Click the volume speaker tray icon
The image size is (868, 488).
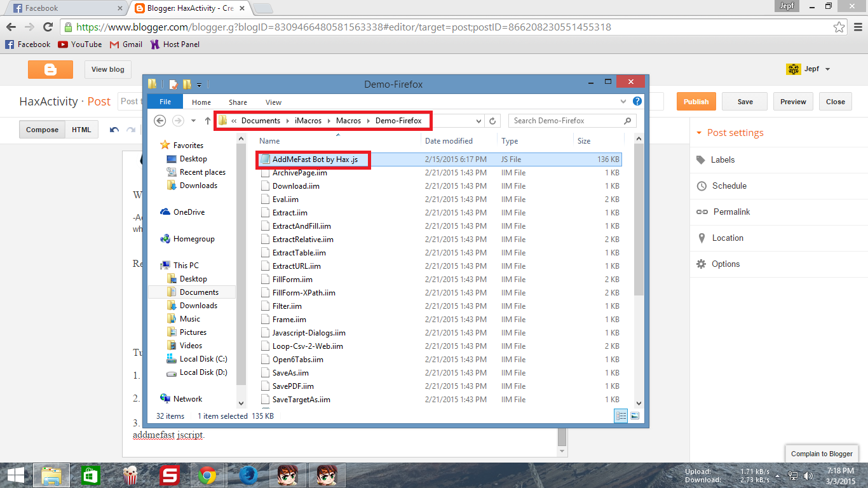[x=808, y=475]
